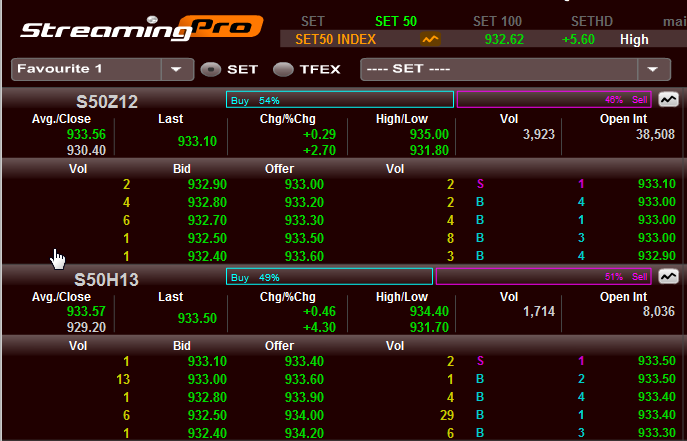The width and height of the screenshot is (687, 441).
Task: Click S50Z12 average price 933.56
Action: (86, 134)
